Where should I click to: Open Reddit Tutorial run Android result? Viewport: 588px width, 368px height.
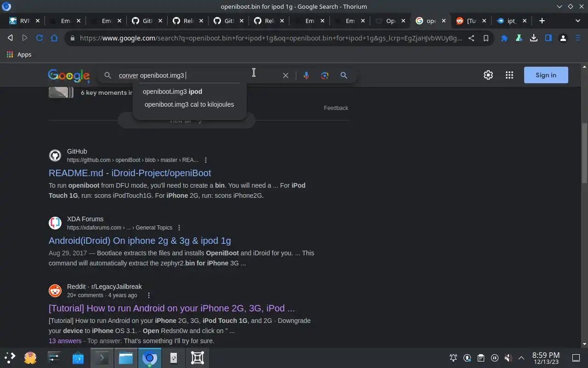coord(172,308)
